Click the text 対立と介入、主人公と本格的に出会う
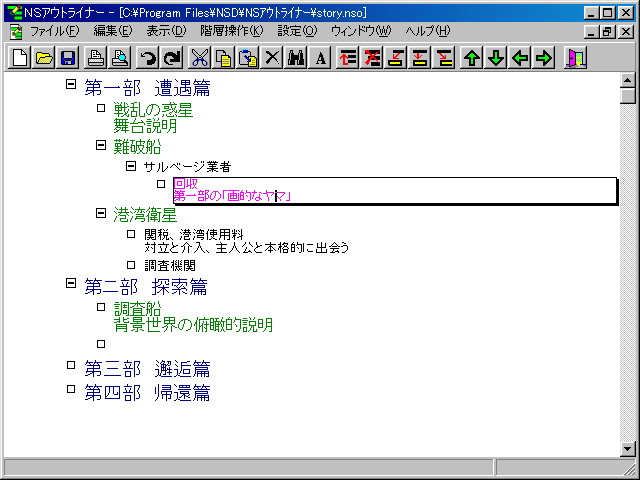 click(247, 247)
